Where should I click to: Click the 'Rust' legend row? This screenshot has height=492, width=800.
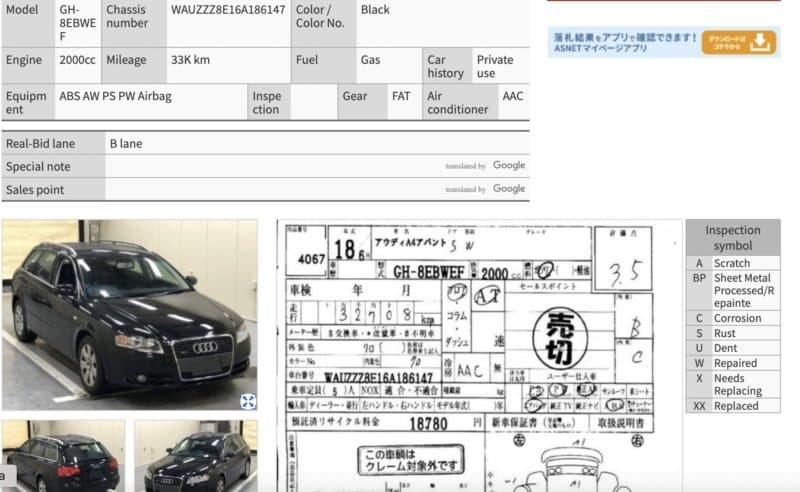(733, 333)
